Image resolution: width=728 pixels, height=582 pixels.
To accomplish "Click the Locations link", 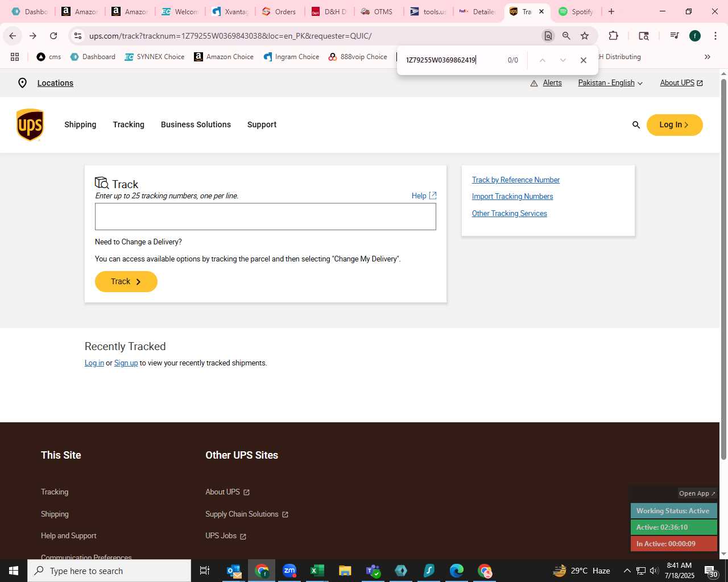I will click(x=55, y=83).
